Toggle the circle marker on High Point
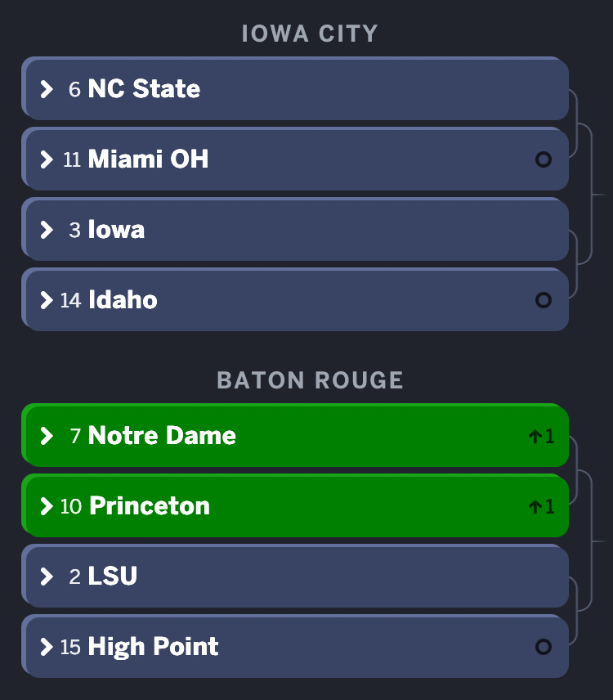 tap(543, 647)
